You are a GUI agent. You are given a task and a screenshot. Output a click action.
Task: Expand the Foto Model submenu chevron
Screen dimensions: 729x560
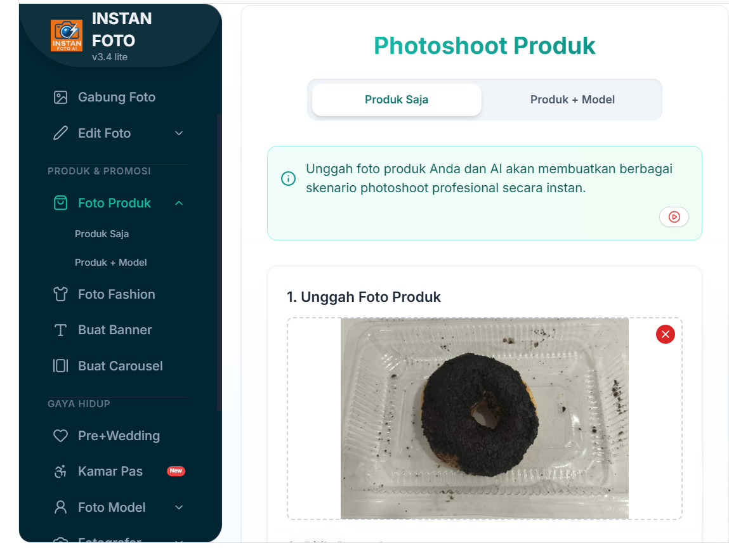point(179,507)
